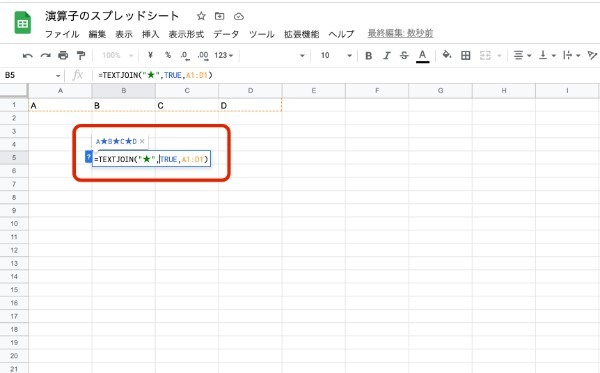Viewport: 600px width, 373px height.
Task: Increase decimal places
Action: (203, 56)
